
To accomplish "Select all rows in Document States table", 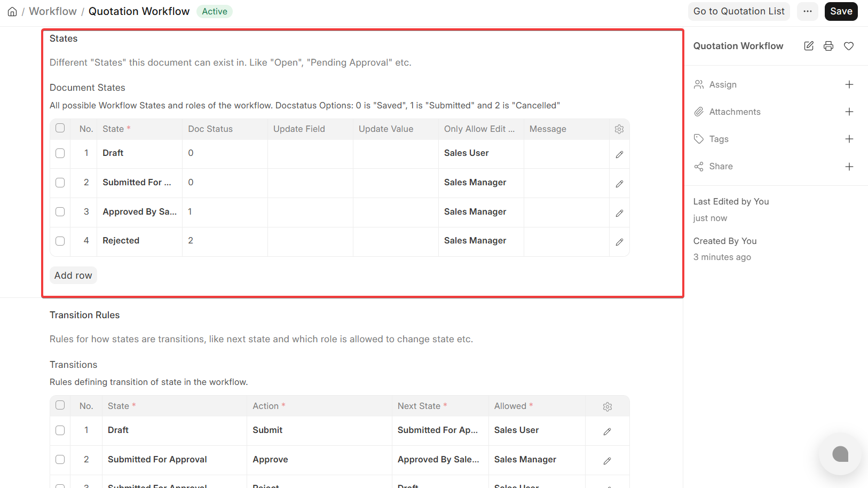I will (60, 128).
